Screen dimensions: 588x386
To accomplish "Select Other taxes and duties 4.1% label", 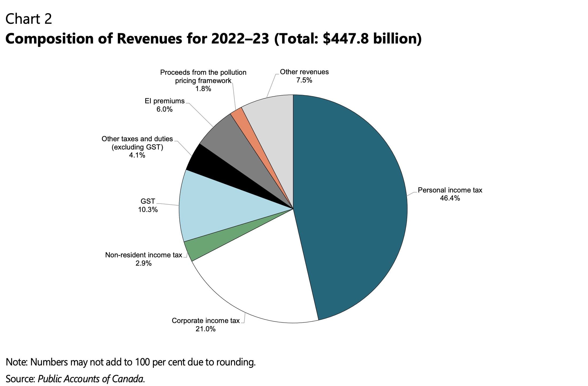I will click(x=137, y=147).
